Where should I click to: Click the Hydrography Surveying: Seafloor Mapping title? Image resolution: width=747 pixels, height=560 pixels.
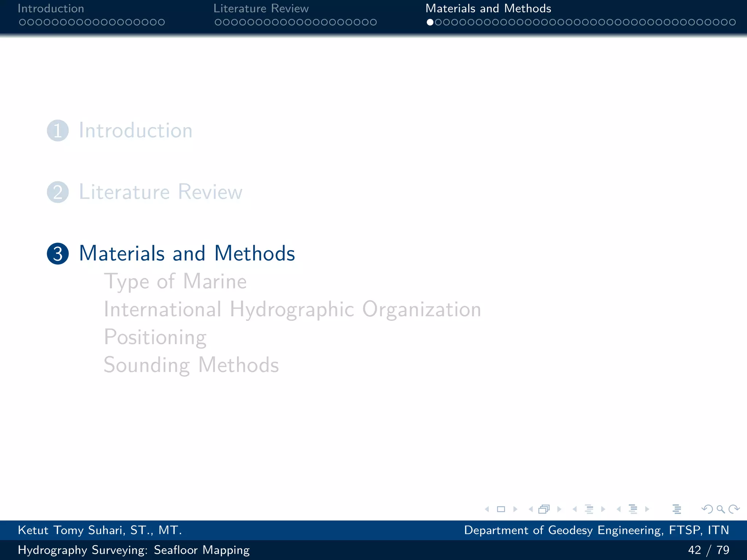click(x=133, y=550)
